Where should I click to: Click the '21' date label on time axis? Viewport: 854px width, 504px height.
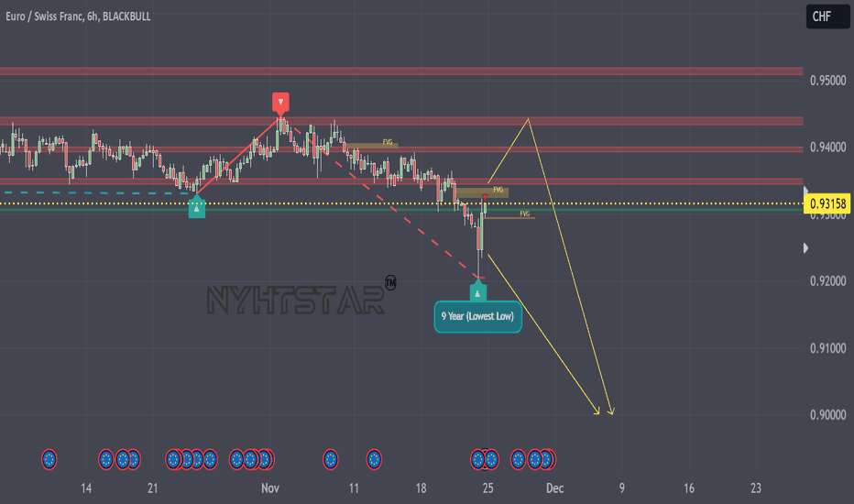[x=152, y=488]
